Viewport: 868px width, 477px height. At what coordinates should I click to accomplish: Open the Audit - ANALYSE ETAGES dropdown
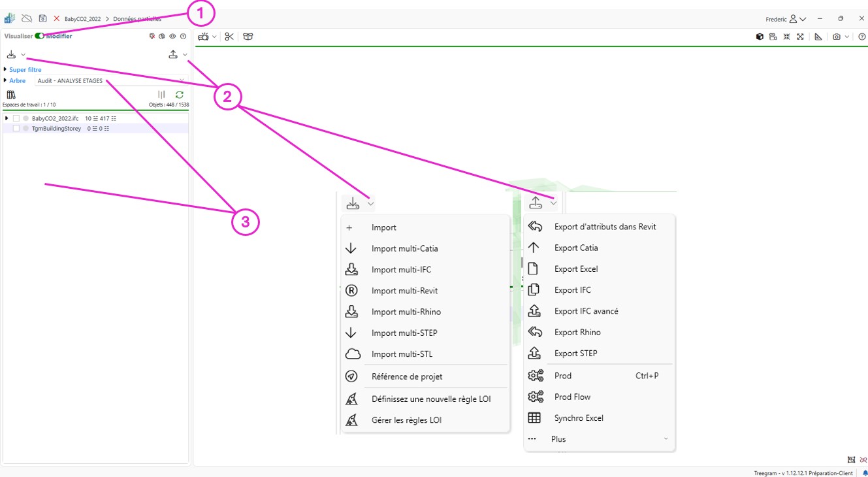click(x=110, y=81)
